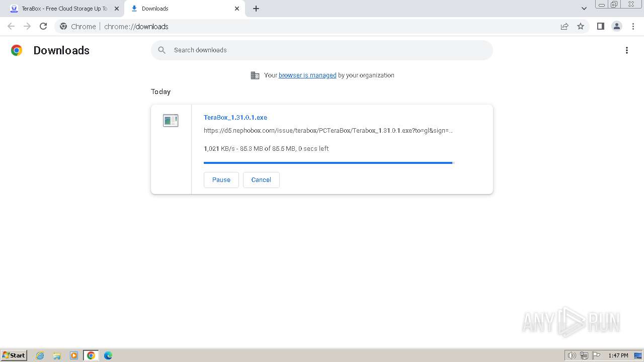Close the TeraBox tab
Screen dimensions: 644x362
click(x=117, y=9)
